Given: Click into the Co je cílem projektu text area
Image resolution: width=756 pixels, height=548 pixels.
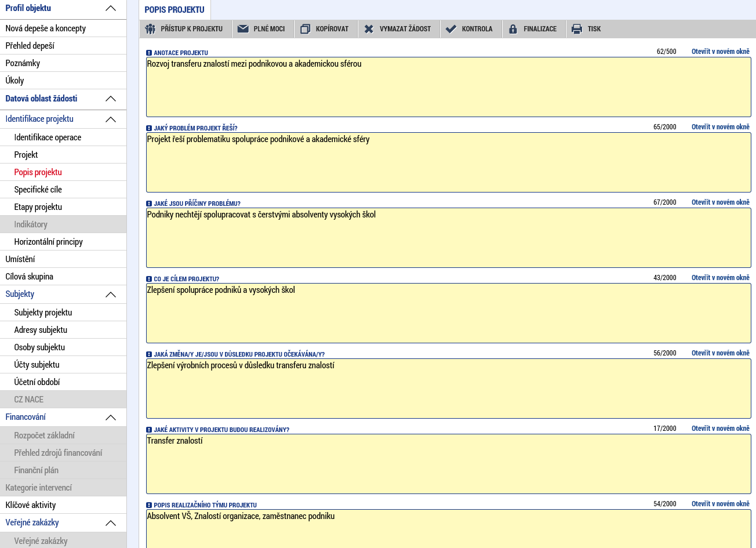Looking at the screenshot, I should click(x=449, y=313).
